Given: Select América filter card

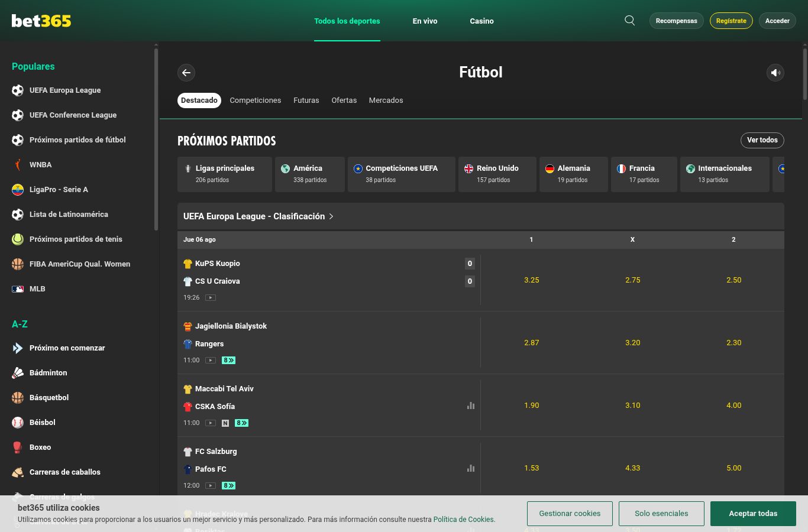Looking at the screenshot, I should [310, 174].
